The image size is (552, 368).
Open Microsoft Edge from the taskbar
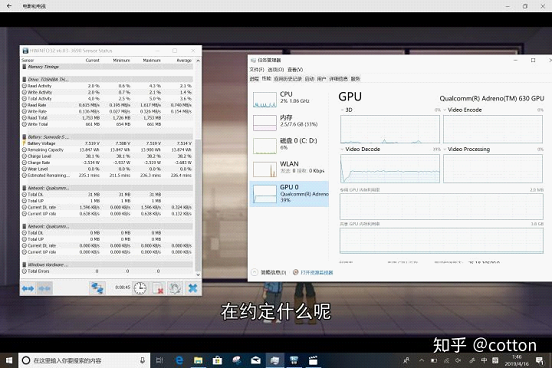tap(179, 360)
